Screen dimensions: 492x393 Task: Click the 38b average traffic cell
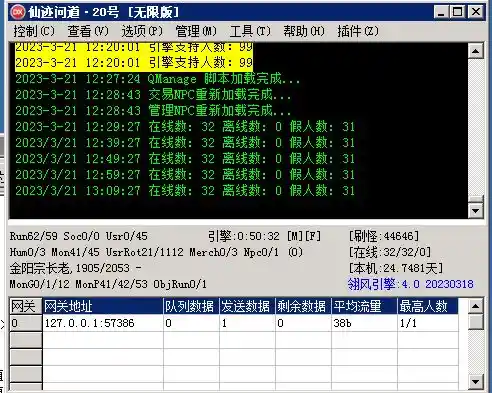coord(364,323)
